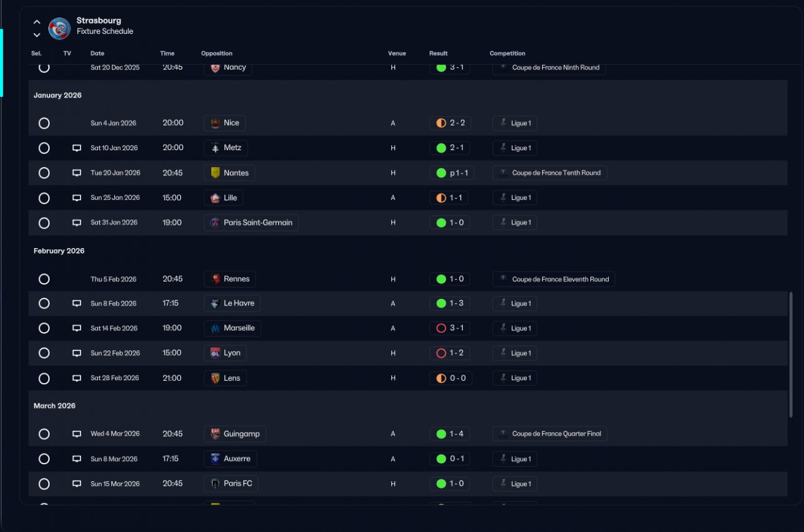Screen dimensions: 804x532
Task: Select the Nice fixture radio button
Action: coord(44,123)
